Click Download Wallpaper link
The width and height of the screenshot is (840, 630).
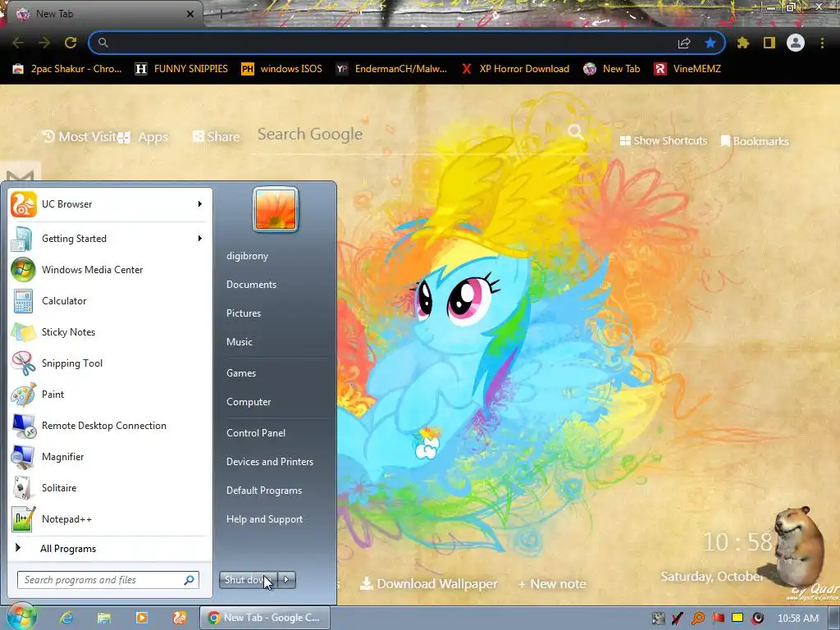click(428, 584)
